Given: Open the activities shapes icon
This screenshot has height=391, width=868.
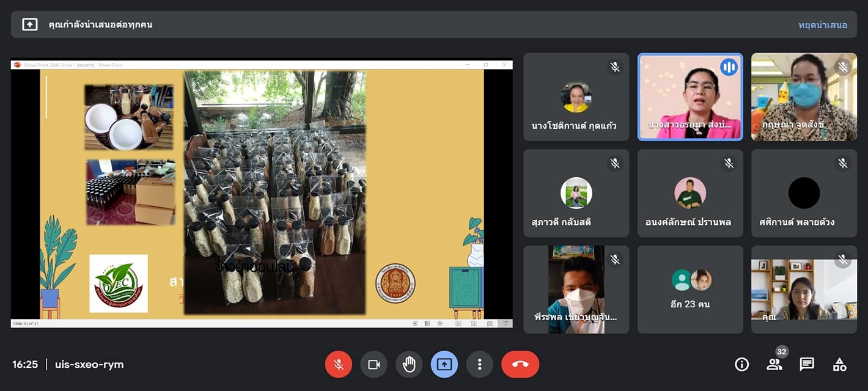Looking at the screenshot, I should (840, 365).
